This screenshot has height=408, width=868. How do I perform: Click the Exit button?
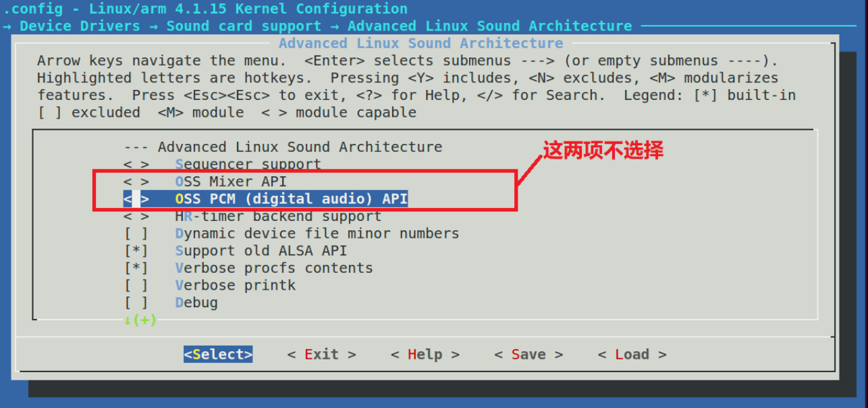[321, 355]
